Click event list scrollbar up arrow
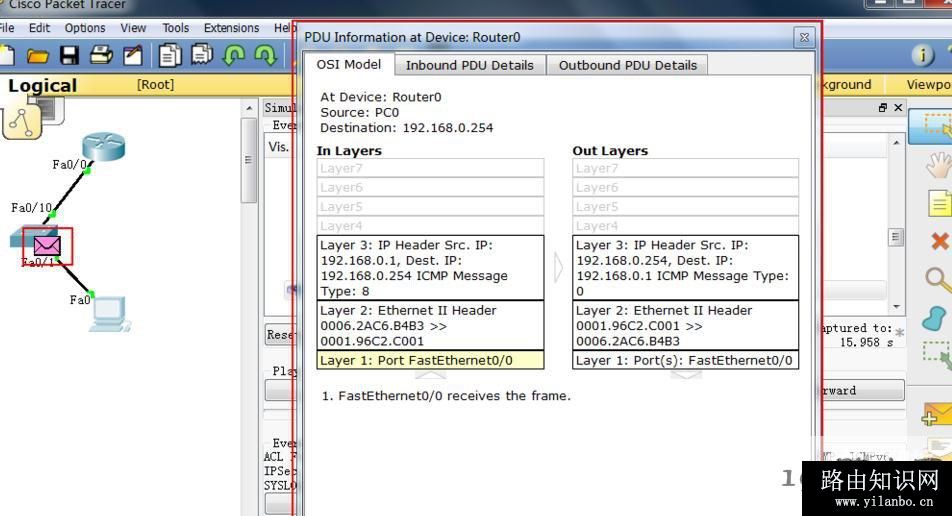 [896, 142]
